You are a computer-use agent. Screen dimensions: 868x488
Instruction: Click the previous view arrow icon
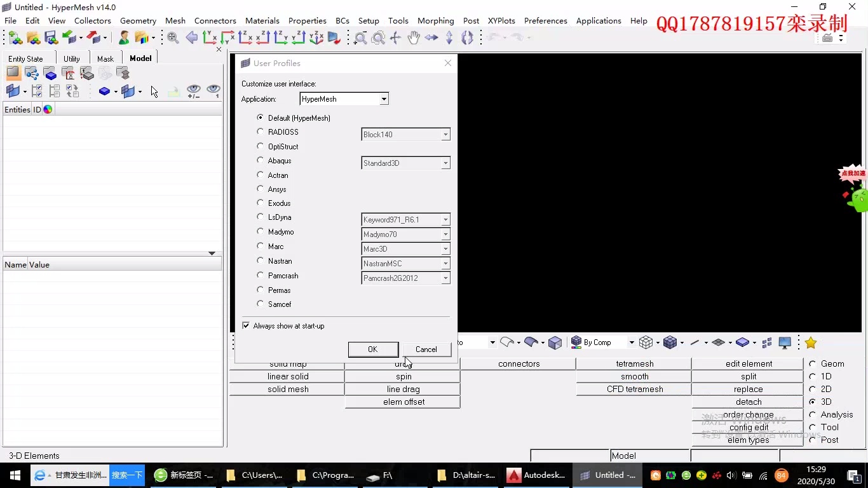pyautogui.click(x=191, y=38)
